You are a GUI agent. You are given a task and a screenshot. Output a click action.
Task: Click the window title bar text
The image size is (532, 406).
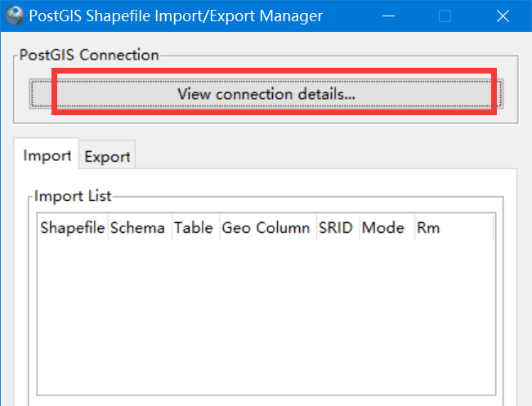(x=176, y=16)
